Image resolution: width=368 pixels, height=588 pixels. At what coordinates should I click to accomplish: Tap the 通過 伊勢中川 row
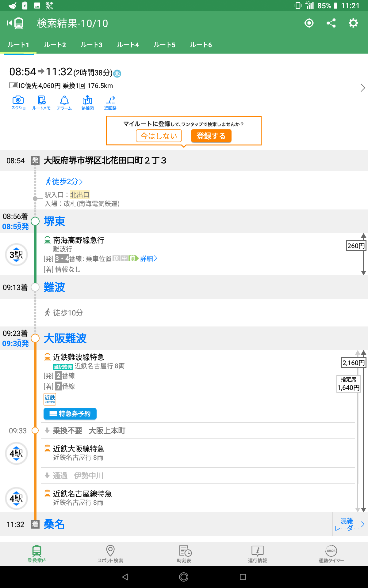pos(198,476)
